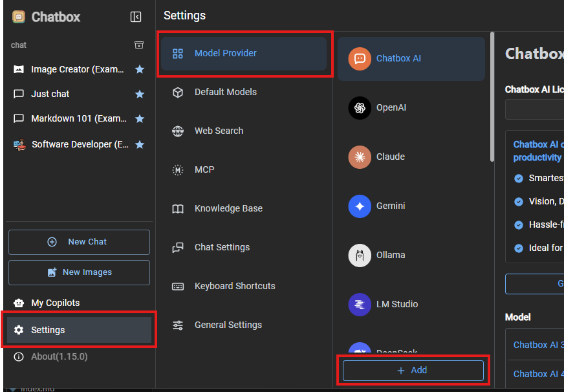Open the Markdown 101 (Exam... conversation
This screenshot has width=564, height=392.
pyautogui.click(x=79, y=118)
